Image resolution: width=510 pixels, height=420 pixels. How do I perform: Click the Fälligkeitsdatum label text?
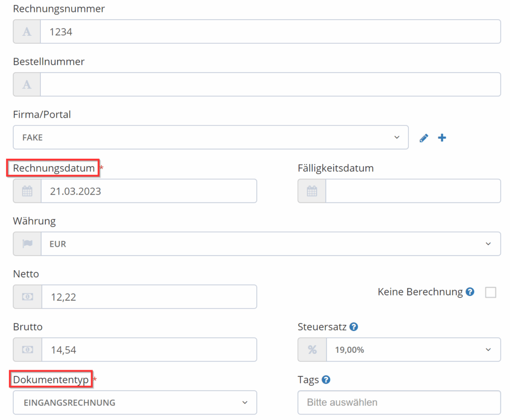tap(336, 168)
